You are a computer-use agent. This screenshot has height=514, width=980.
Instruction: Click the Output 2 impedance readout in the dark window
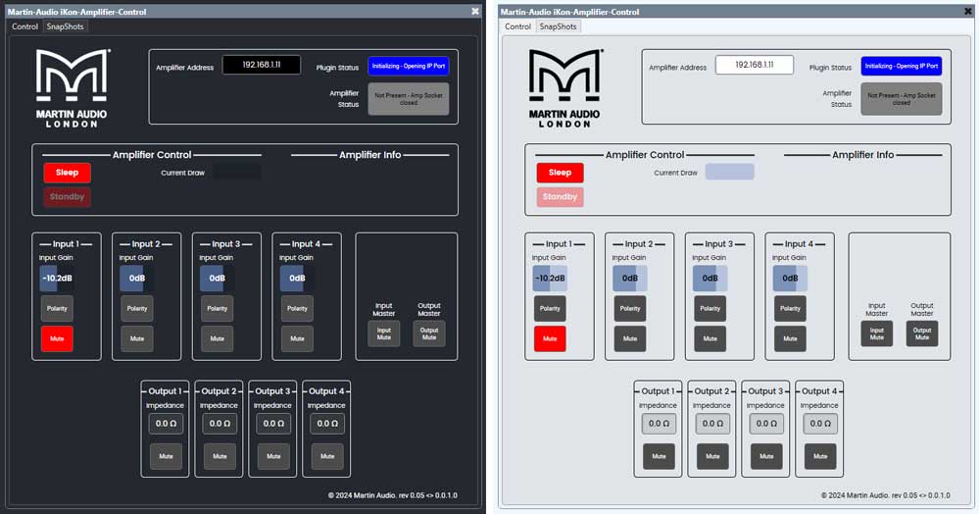[x=220, y=424]
